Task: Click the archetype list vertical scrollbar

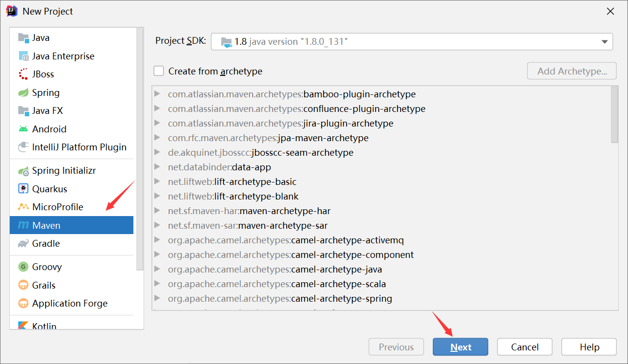Action: pyautogui.click(x=614, y=115)
